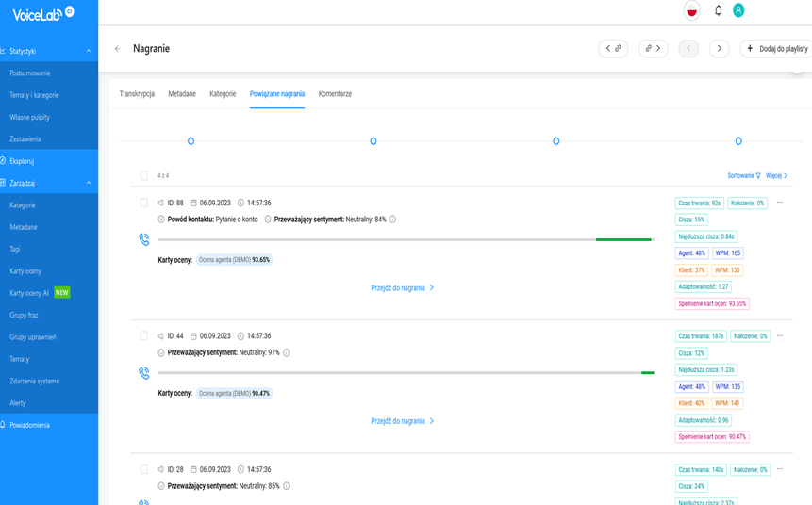Click the Eksploruj compass icon

[3, 161]
